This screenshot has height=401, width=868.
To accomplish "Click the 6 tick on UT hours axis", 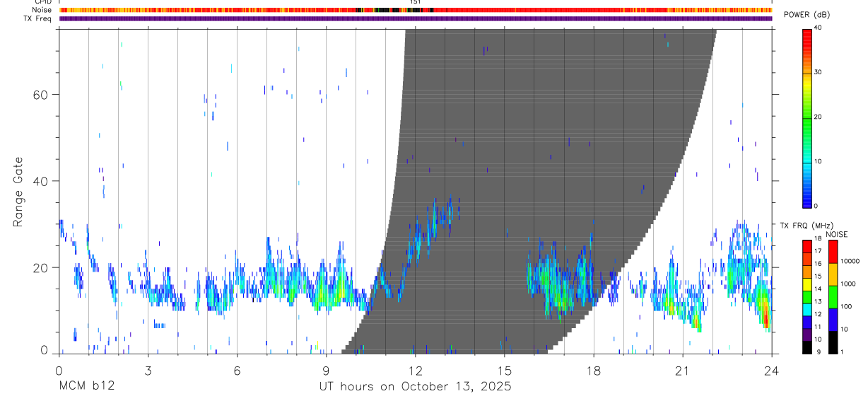I will click(237, 371).
